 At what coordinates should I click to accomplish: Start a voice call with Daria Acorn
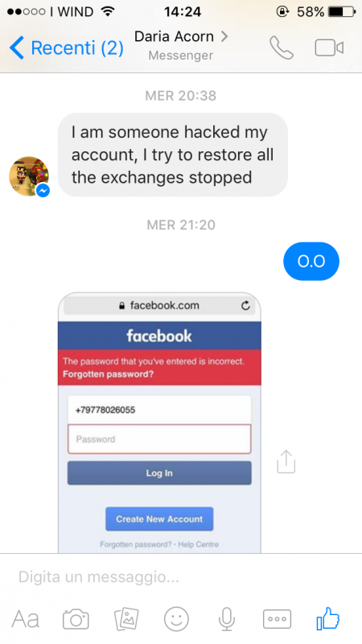[281, 47]
